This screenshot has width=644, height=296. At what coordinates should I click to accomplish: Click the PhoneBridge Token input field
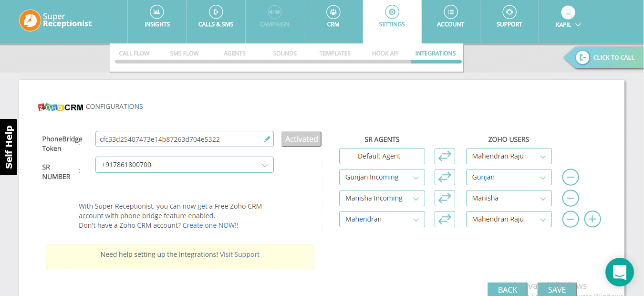click(x=185, y=139)
